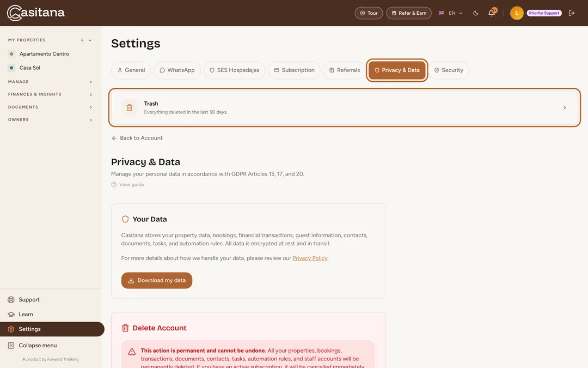Click the Support lifebuoy icon
This screenshot has width=588, height=368.
tap(11, 300)
